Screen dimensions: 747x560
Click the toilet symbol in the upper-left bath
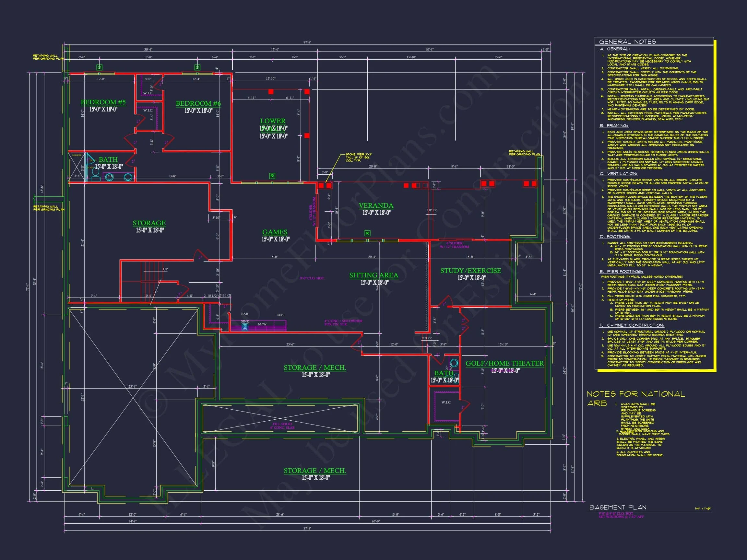coord(96,173)
